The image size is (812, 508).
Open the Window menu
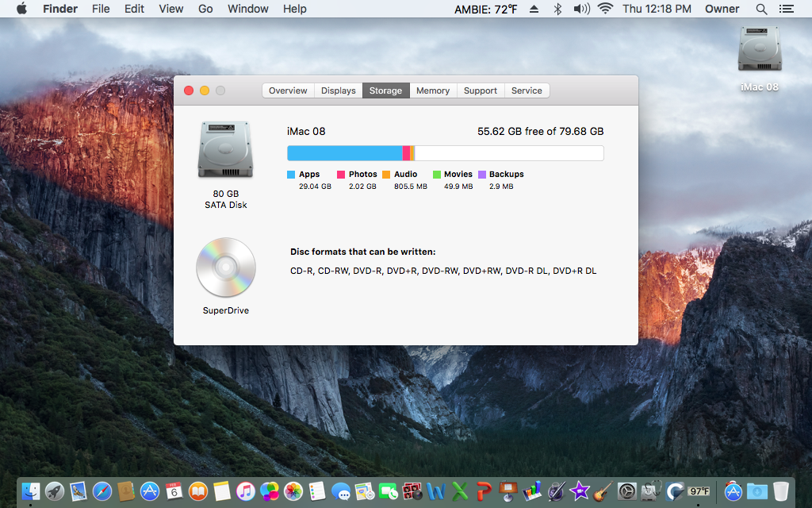pyautogui.click(x=248, y=9)
